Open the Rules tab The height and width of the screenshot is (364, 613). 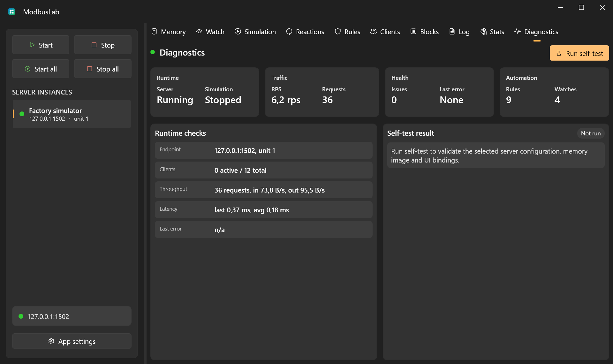pos(347,32)
